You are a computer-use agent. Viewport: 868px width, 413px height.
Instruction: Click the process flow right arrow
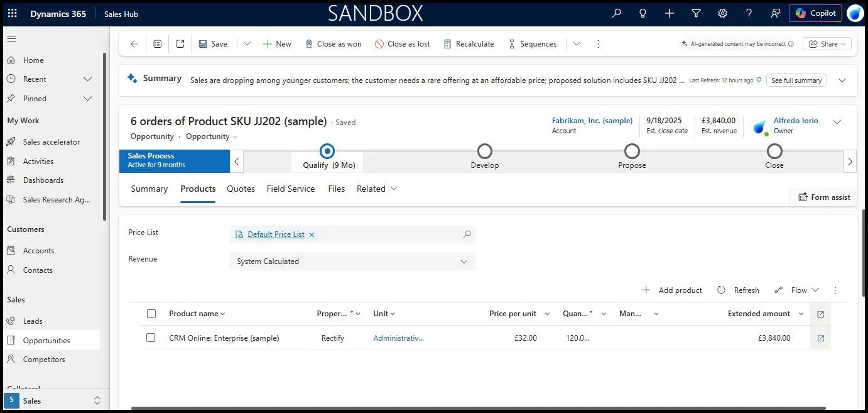click(x=850, y=161)
